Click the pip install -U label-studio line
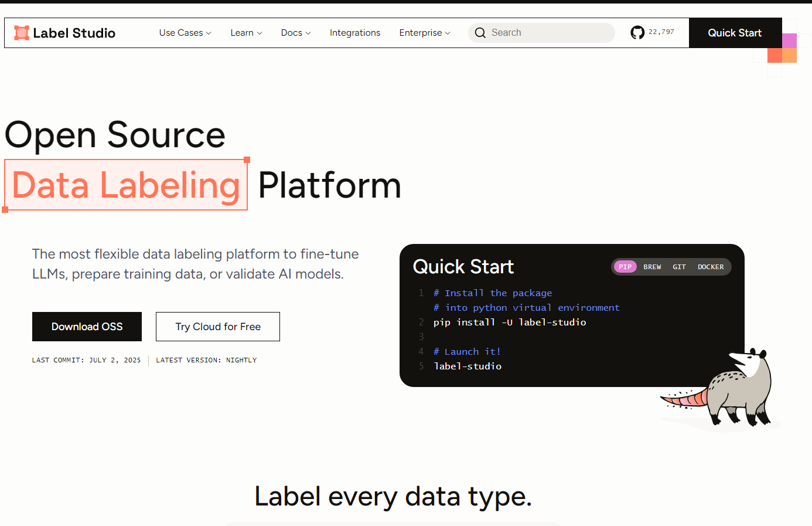The image size is (812, 526). pos(510,323)
